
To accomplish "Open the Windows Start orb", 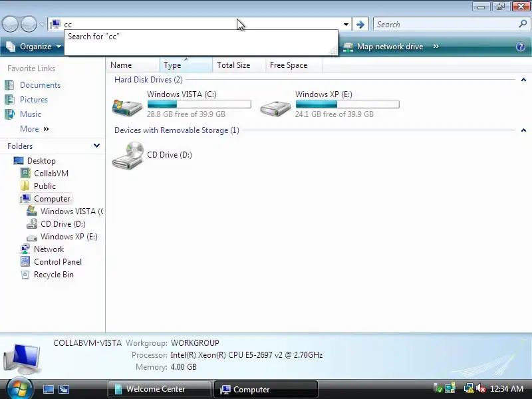I will (x=19, y=388).
